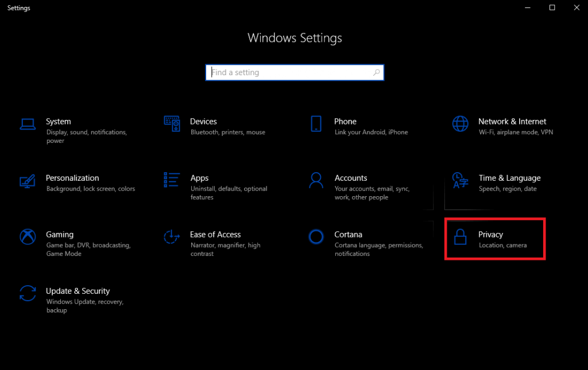Screen dimensions: 588x370
Task: Click 'Uninstall, defaults, optional features' description
Action: click(x=229, y=193)
